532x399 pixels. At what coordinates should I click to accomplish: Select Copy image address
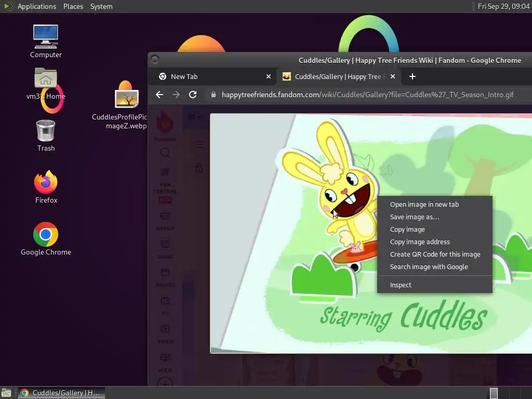tap(435, 242)
